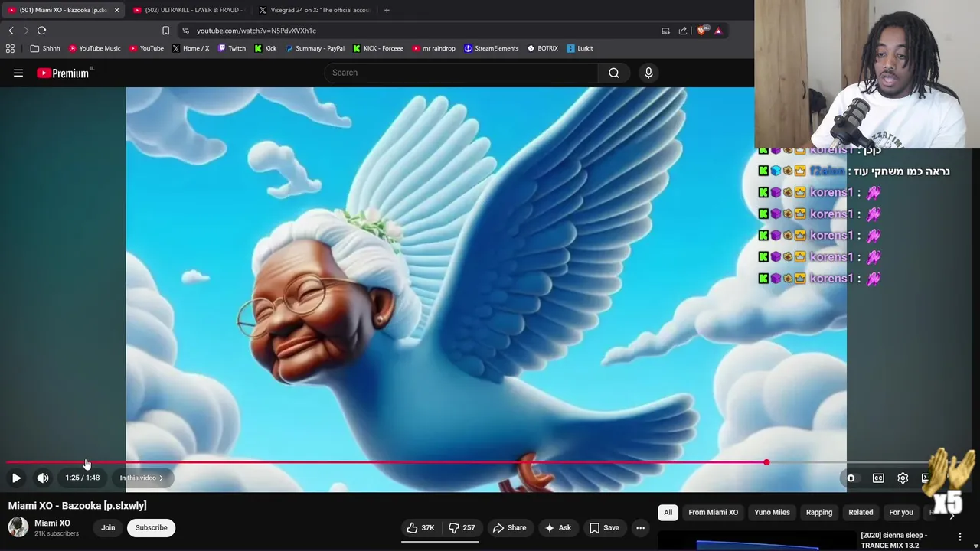980x551 pixels.
Task: Open the YouTube guide hamburger menu
Action: 18,73
